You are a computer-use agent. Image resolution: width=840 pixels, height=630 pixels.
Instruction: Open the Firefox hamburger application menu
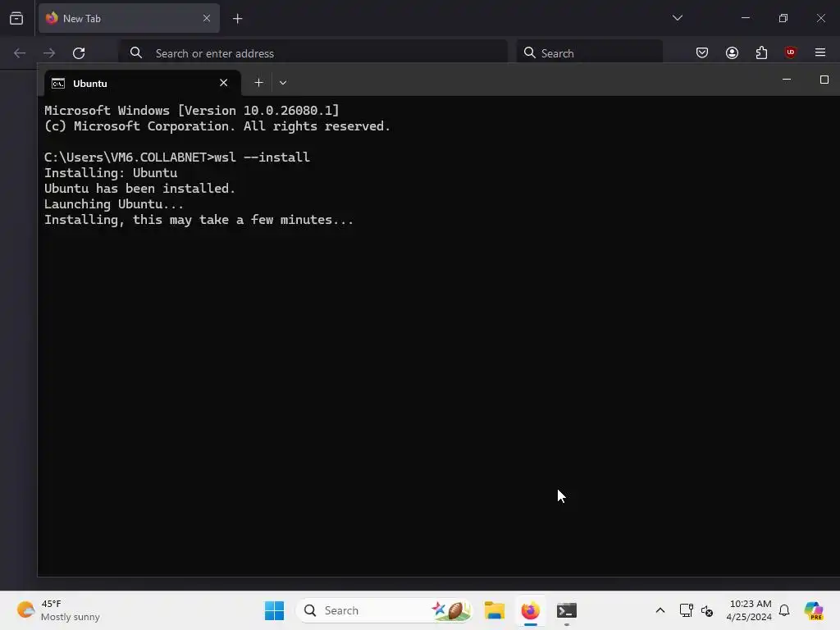[819, 52]
